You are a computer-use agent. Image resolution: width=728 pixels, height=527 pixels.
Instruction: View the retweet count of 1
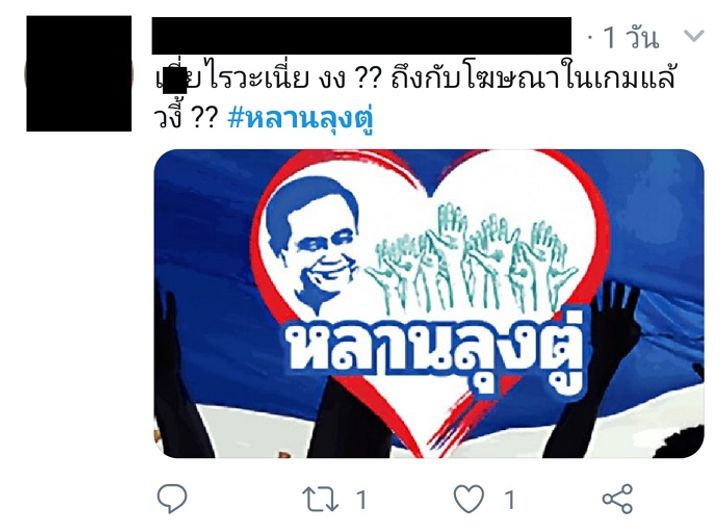click(x=361, y=500)
